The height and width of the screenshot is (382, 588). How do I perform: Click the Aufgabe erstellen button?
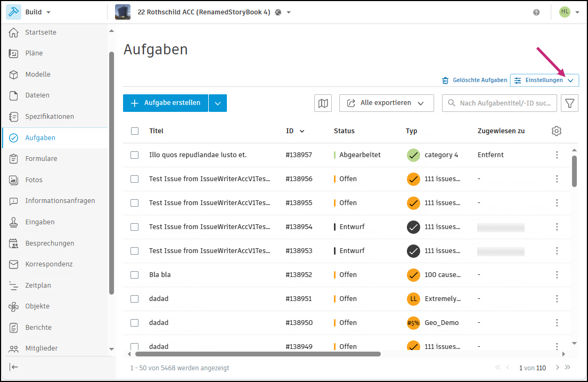[x=165, y=103]
